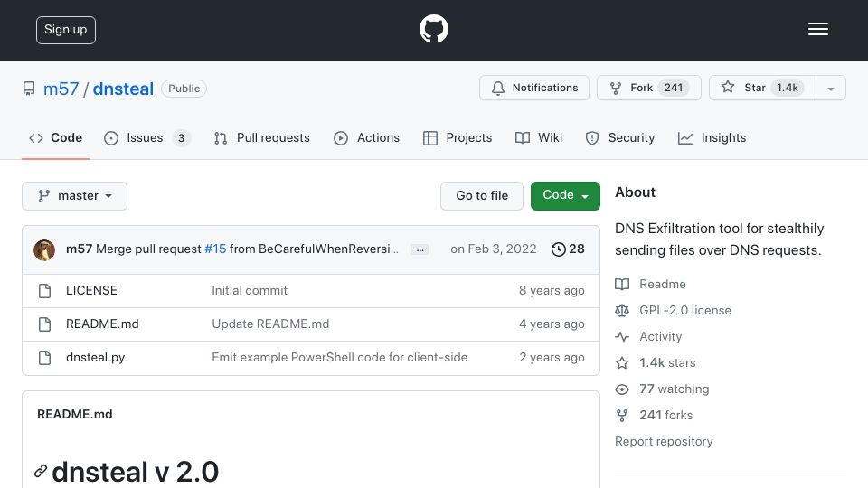Open pull request #15 link

[x=215, y=249]
